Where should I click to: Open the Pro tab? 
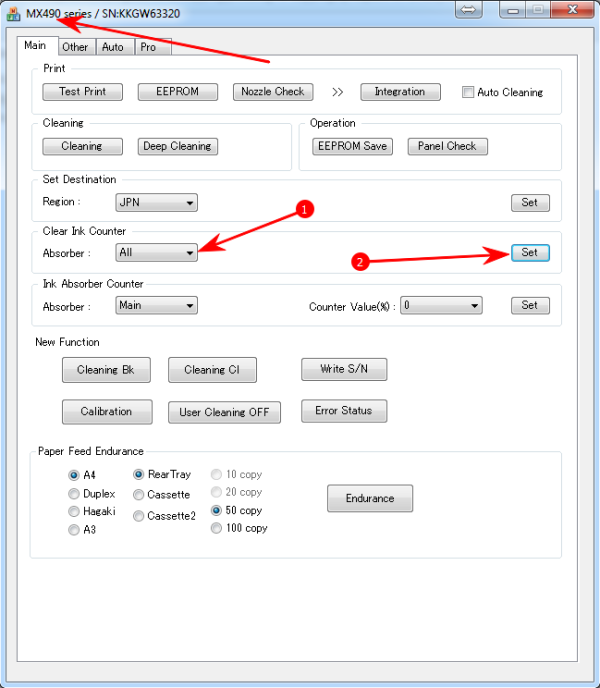[x=148, y=47]
